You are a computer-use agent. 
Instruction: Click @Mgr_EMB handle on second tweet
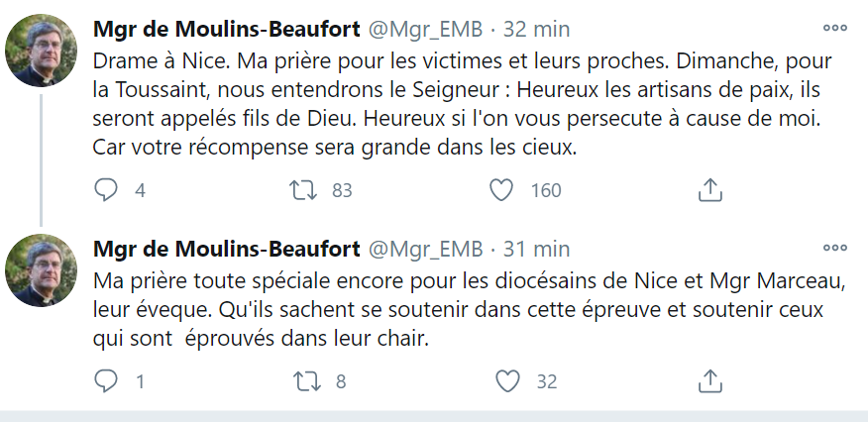(x=426, y=248)
